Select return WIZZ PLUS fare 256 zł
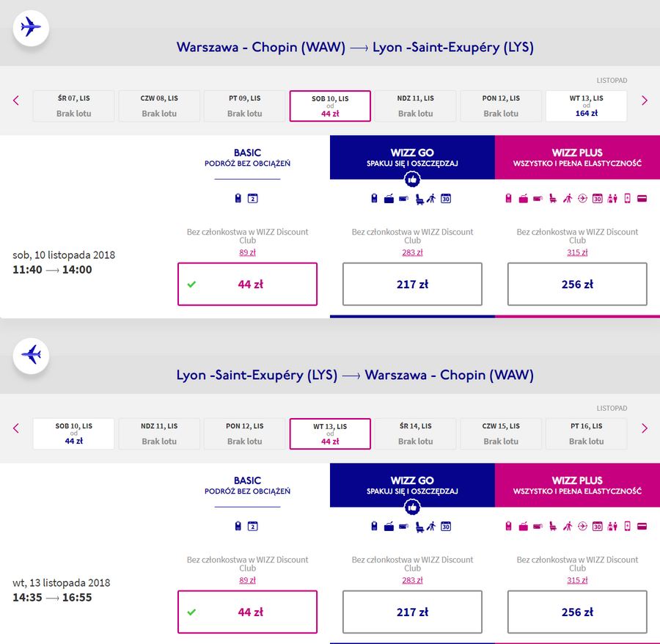 [x=577, y=612]
